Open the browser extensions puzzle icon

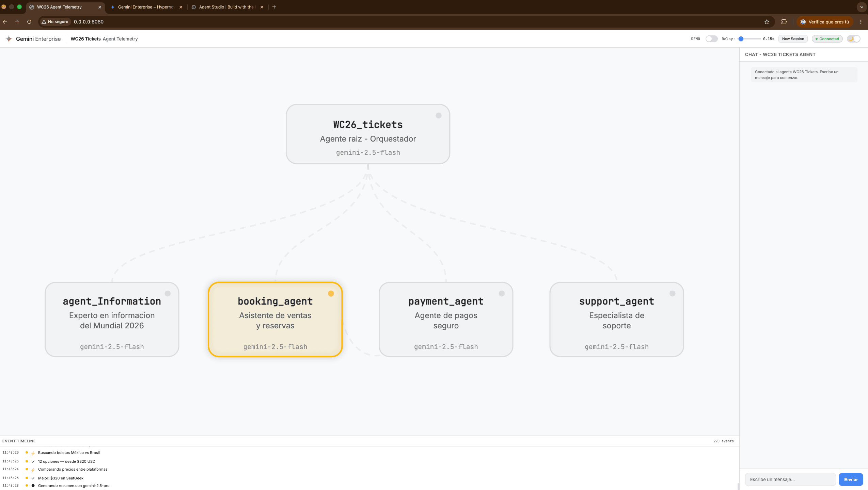tap(784, 22)
